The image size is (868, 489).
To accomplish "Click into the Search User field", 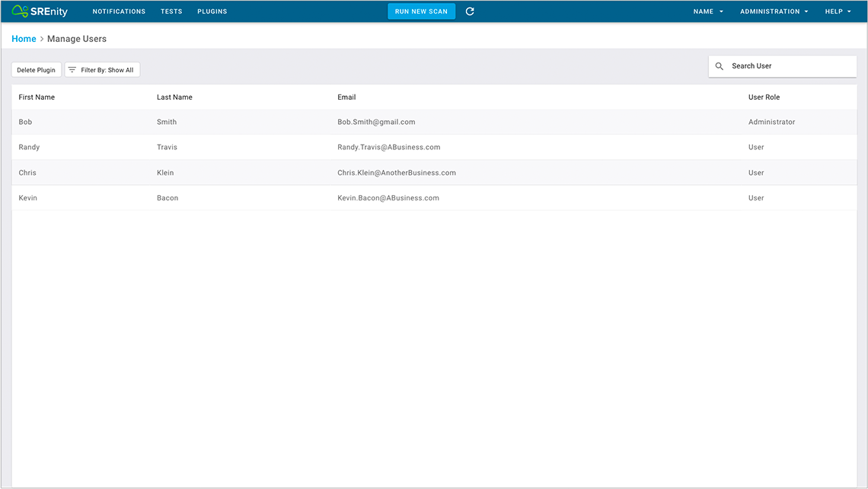I will click(x=788, y=66).
